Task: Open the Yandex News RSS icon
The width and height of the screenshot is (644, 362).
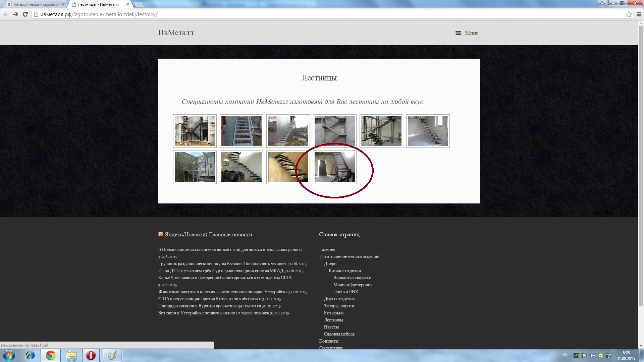Action: pos(161,234)
